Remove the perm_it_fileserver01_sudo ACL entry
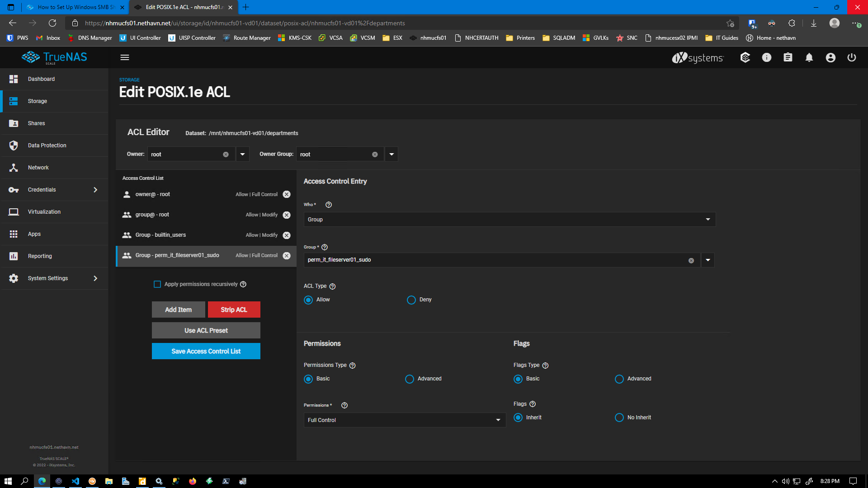The image size is (868, 488). point(287,256)
